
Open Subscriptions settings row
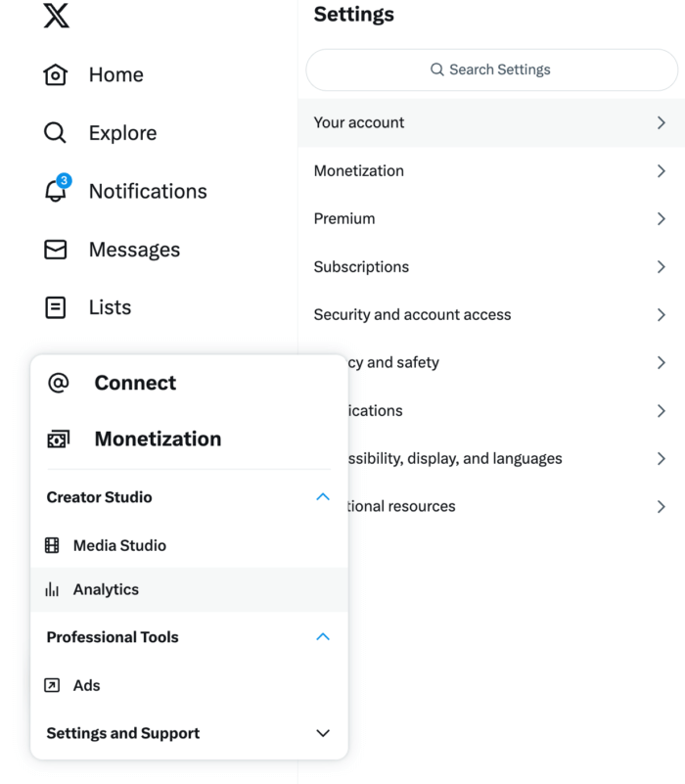[x=489, y=266]
